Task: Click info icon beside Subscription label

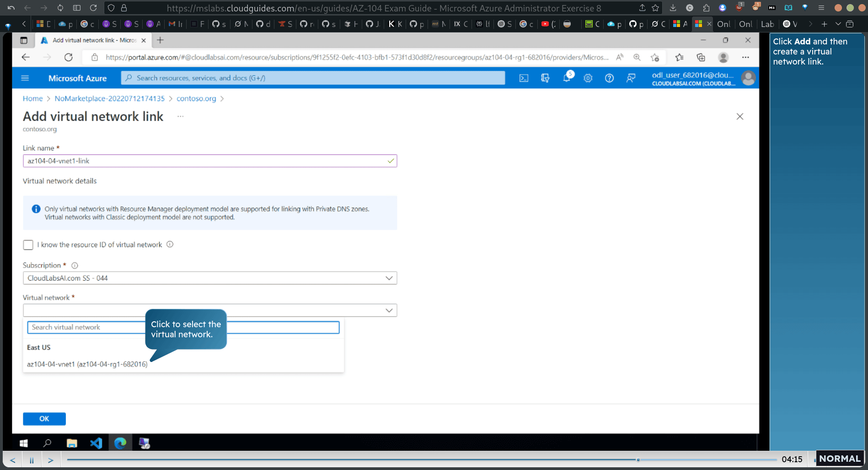Action: [x=75, y=265]
